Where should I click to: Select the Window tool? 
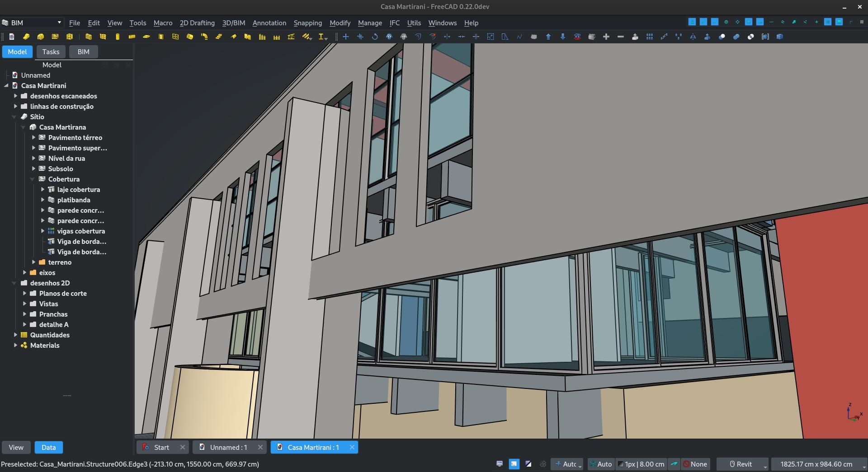pos(175,37)
